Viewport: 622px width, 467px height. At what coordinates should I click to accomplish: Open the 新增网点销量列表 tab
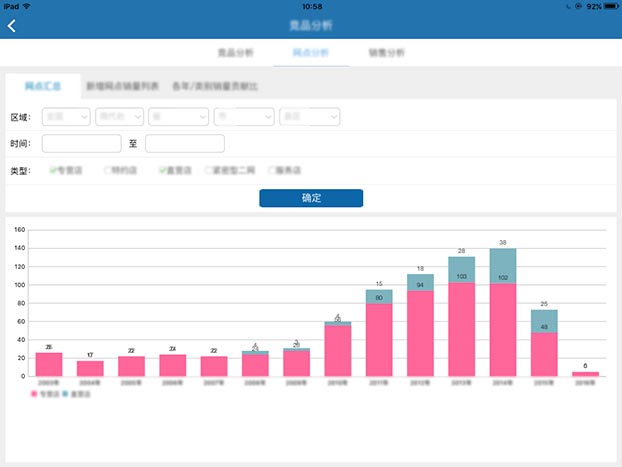(122, 87)
